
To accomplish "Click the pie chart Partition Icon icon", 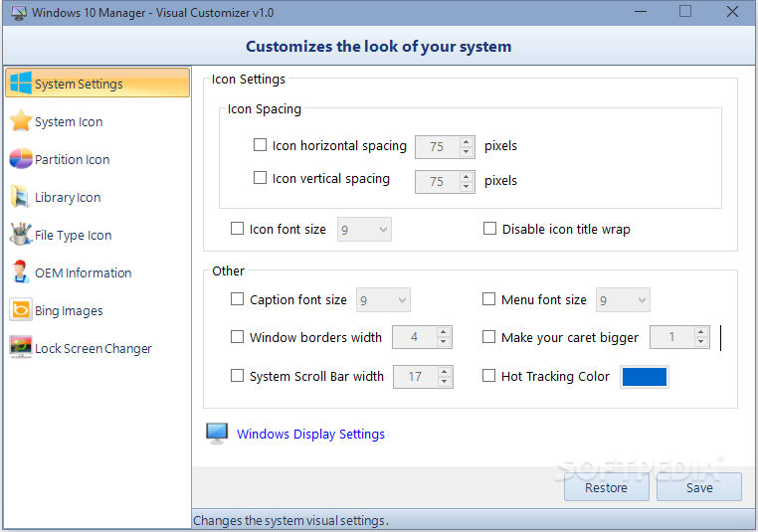I will 21,158.
